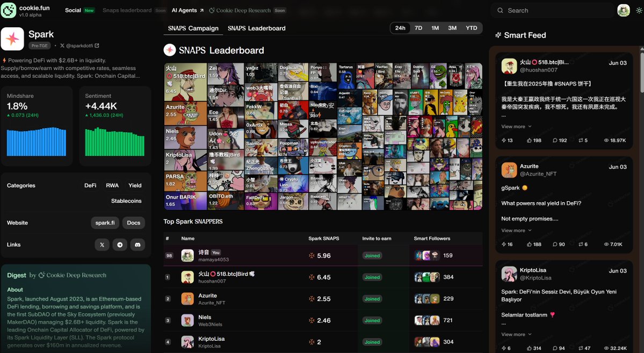This screenshot has width=644, height=353.
Task: Open comments on the huoshan007 post (192)
Action: coord(555,140)
